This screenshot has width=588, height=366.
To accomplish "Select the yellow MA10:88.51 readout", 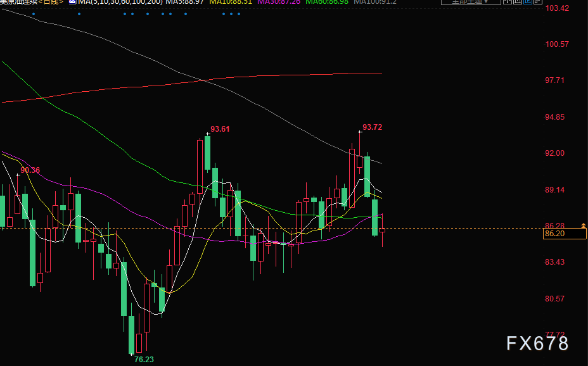I will tap(231, 2).
